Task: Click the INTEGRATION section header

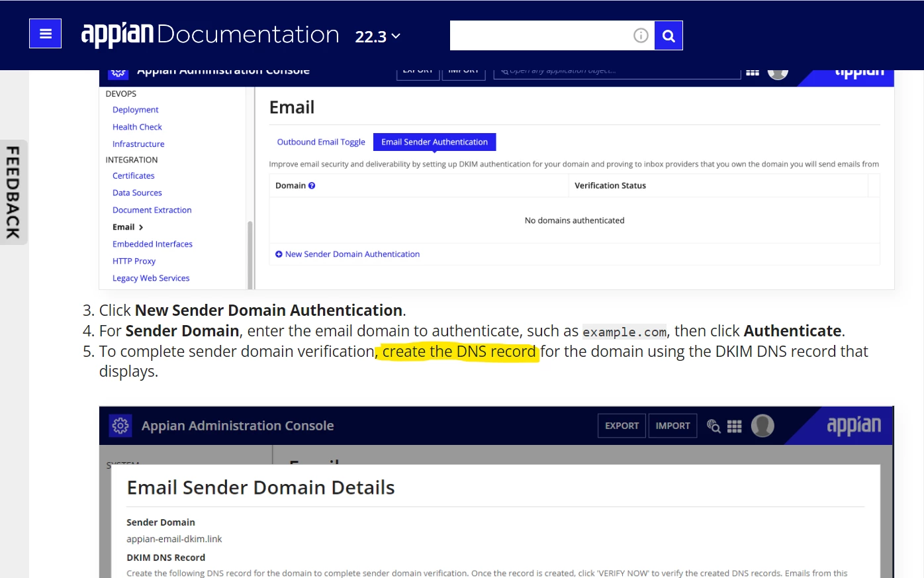Action: (x=132, y=160)
